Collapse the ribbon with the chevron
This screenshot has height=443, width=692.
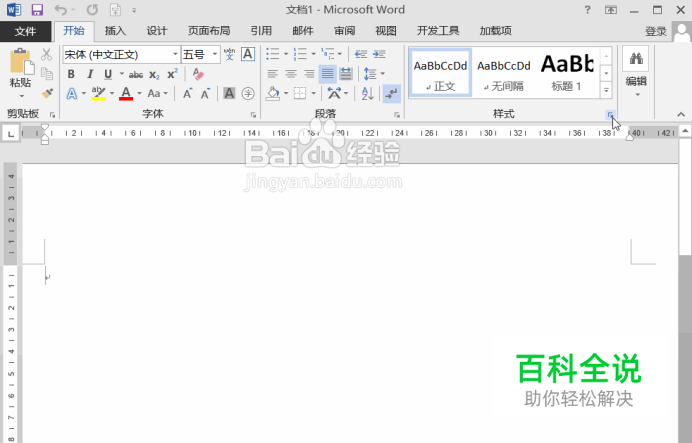[681, 115]
